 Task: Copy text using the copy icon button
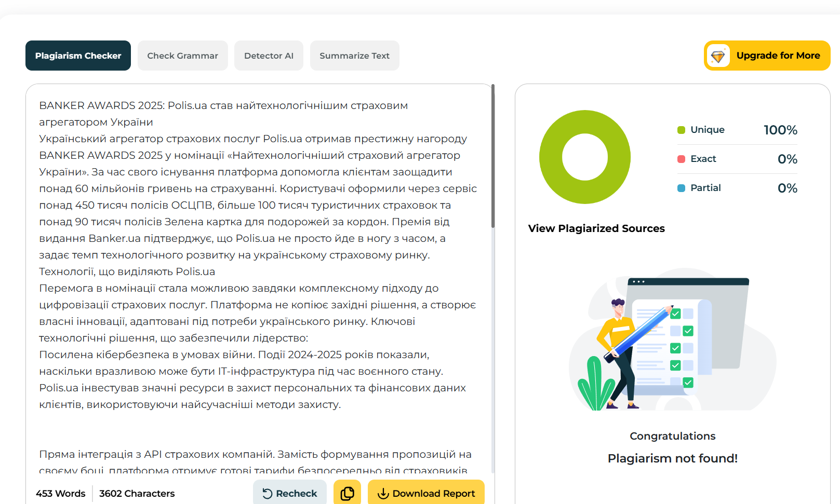pyautogui.click(x=348, y=493)
